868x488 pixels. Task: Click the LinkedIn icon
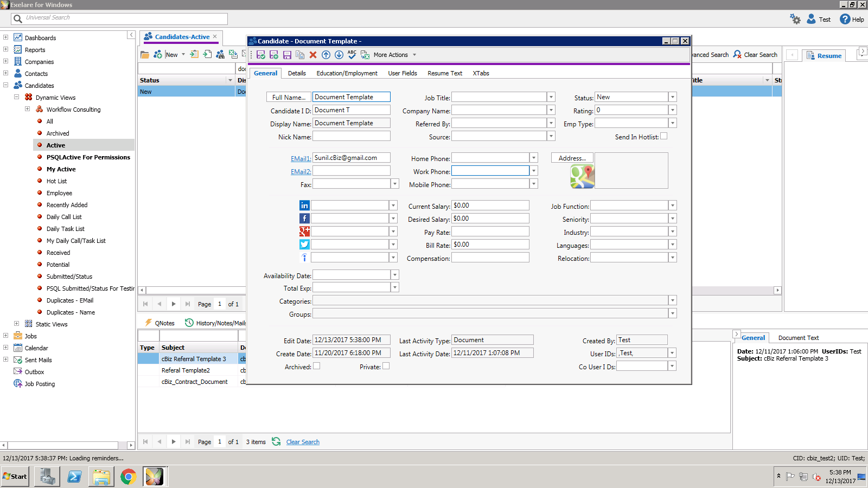[304, 206]
